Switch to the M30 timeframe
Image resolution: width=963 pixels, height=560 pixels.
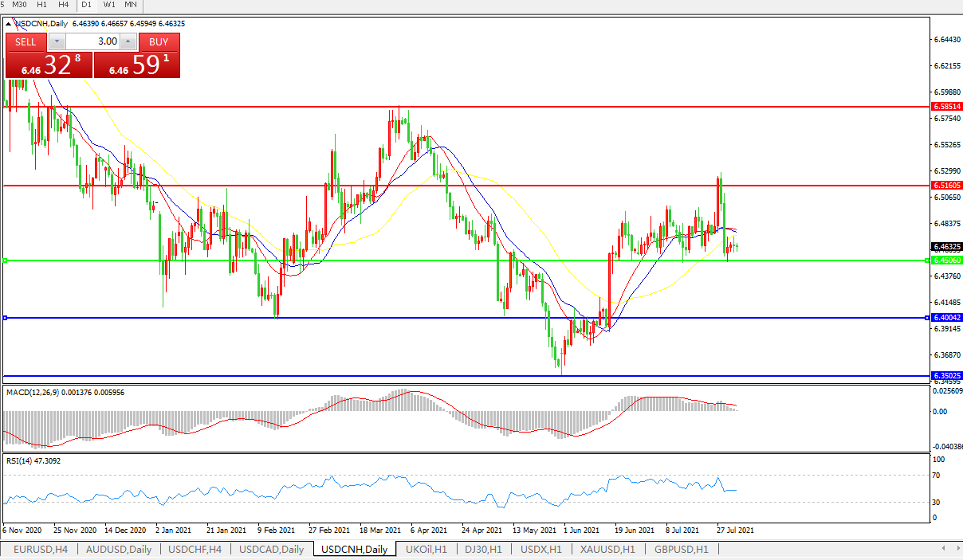pyautogui.click(x=20, y=5)
